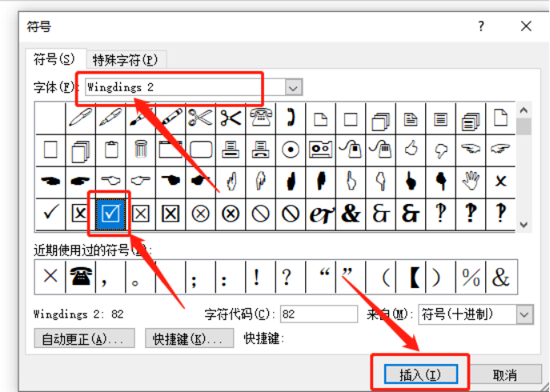
Task: Select the plain check mark symbol
Action: click(50, 214)
